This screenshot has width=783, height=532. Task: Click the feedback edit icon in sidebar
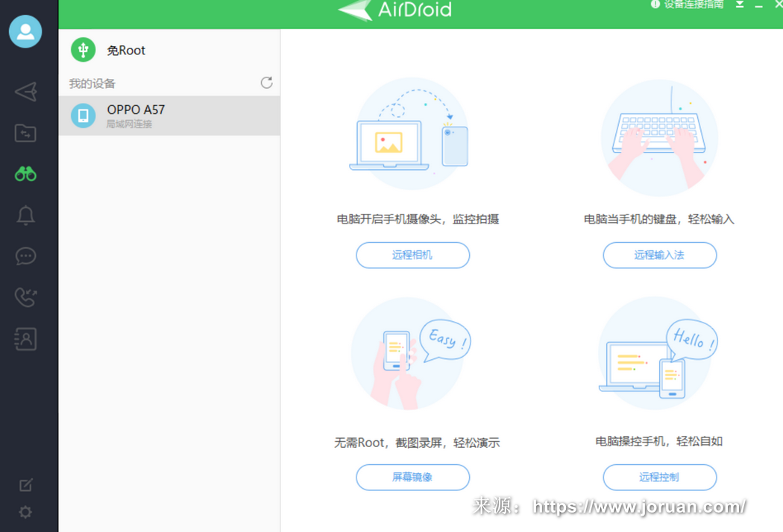(25, 485)
